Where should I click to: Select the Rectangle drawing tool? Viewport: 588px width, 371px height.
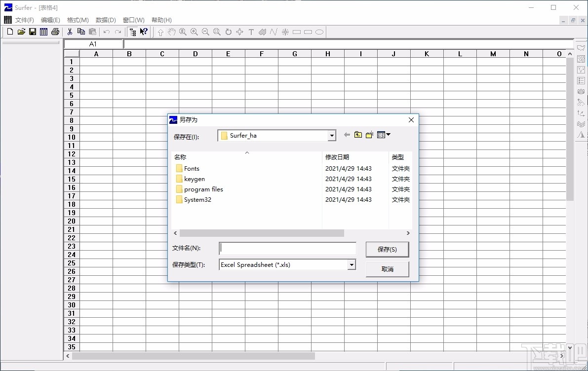(x=297, y=32)
